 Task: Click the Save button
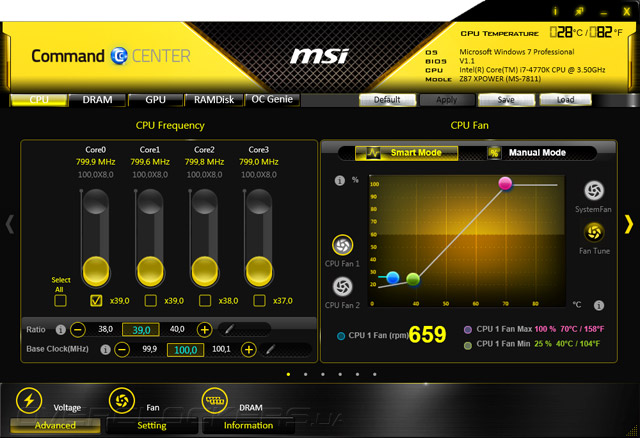point(506,100)
